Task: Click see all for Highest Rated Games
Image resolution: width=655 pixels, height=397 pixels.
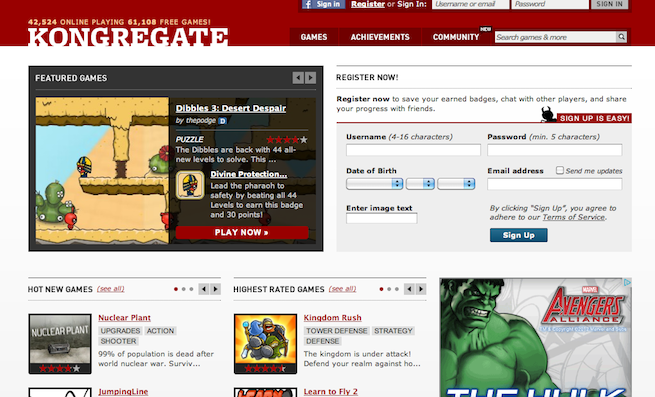Action: pos(343,289)
